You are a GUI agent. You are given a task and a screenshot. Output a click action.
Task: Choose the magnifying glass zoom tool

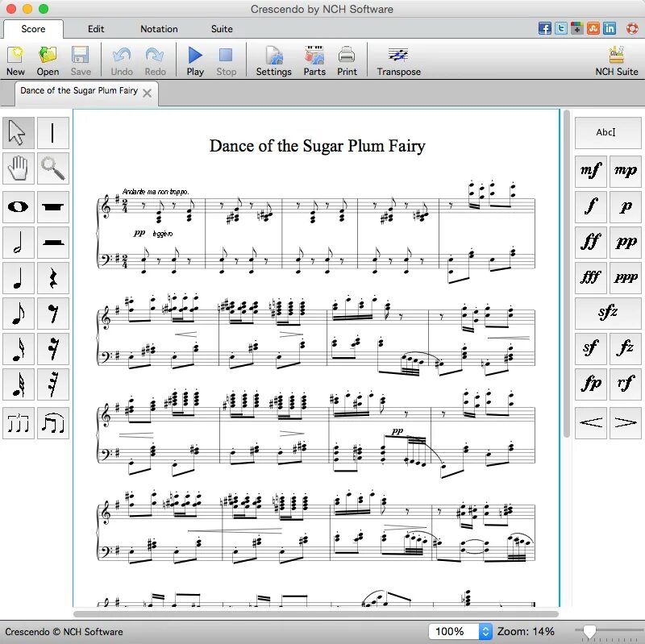coord(53,168)
